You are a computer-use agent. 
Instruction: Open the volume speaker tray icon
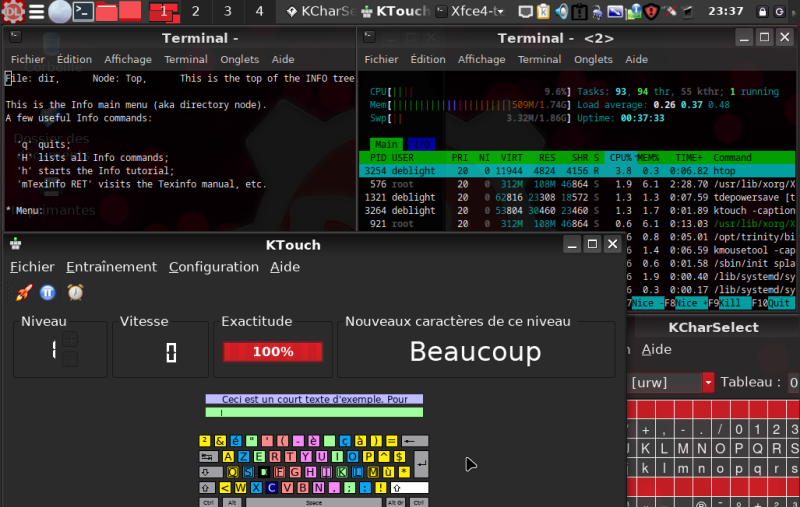click(x=561, y=11)
